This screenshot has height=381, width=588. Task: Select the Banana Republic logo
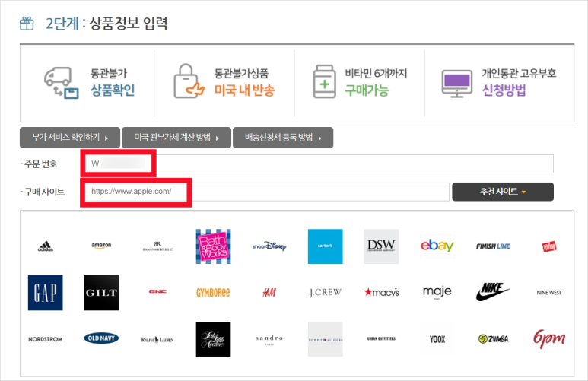pyautogui.click(x=157, y=246)
